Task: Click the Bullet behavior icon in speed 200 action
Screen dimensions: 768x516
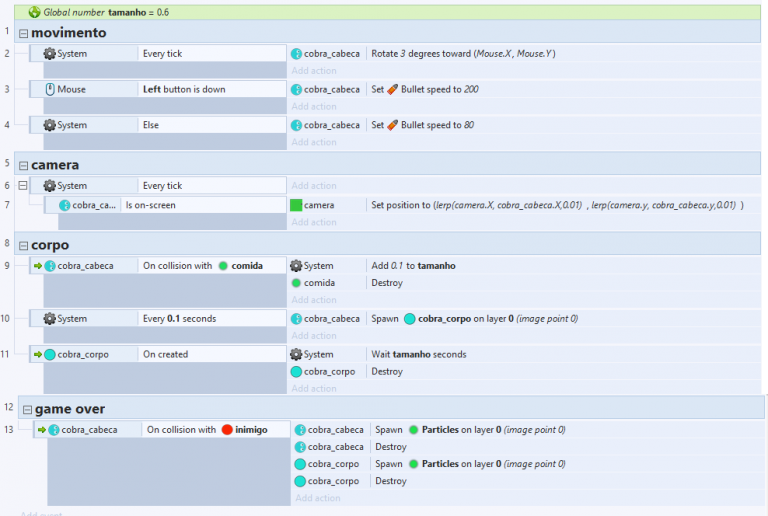Action: [x=393, y=89]
